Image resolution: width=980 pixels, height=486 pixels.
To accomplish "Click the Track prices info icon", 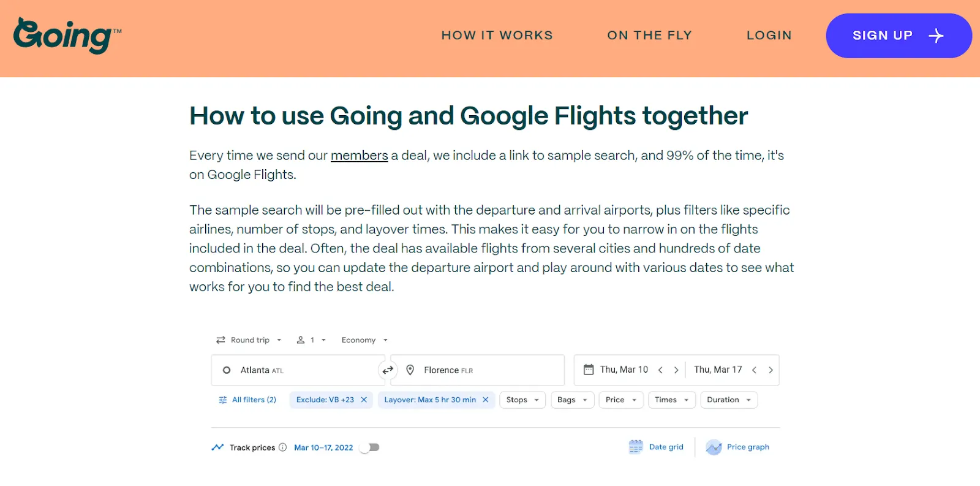I will 282,447.
